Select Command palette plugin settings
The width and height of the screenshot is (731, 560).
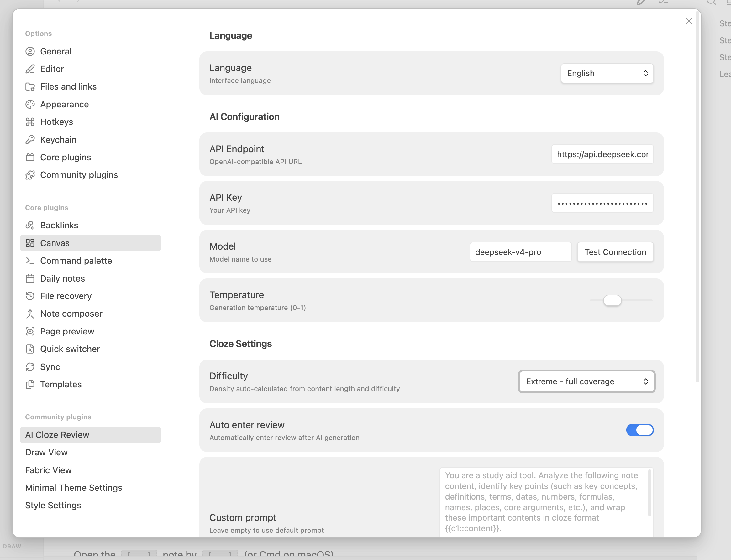(x=90, y=261)
